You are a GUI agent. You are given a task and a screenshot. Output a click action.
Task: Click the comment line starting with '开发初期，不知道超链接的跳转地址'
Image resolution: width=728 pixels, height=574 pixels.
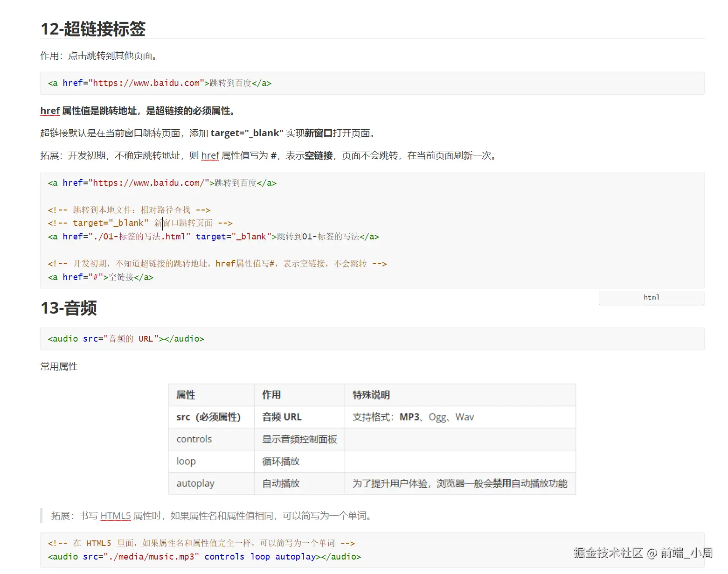(217, 264)
